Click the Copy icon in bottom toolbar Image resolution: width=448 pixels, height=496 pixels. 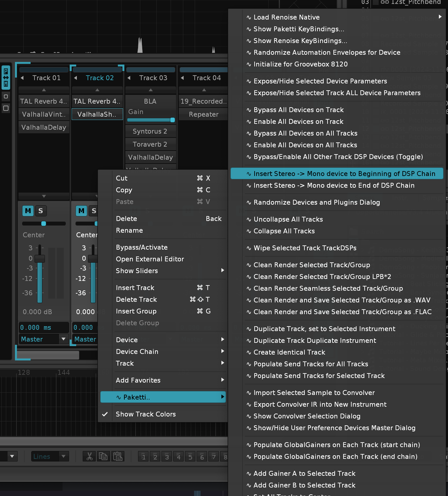103,456
